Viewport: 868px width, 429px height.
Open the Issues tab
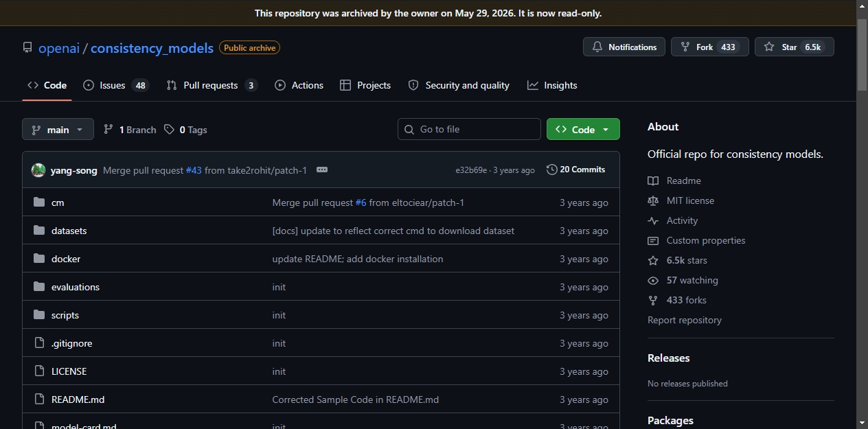pyautogui.click(x=115, y=85)
